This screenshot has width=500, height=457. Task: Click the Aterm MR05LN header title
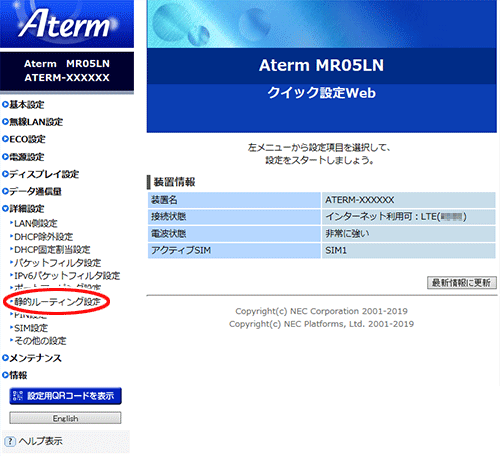(x=321, y=65)
